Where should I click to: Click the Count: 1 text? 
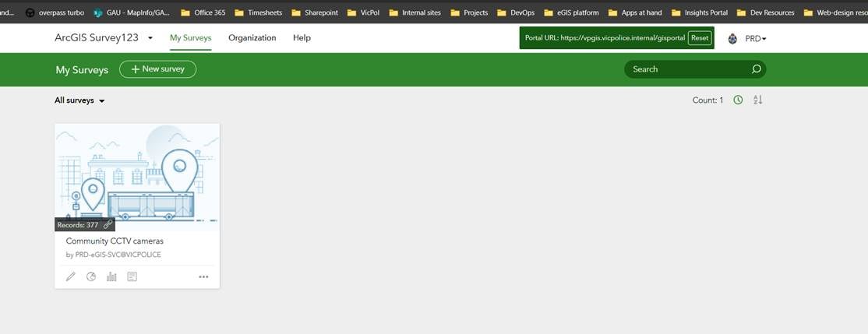click(707, 100)
